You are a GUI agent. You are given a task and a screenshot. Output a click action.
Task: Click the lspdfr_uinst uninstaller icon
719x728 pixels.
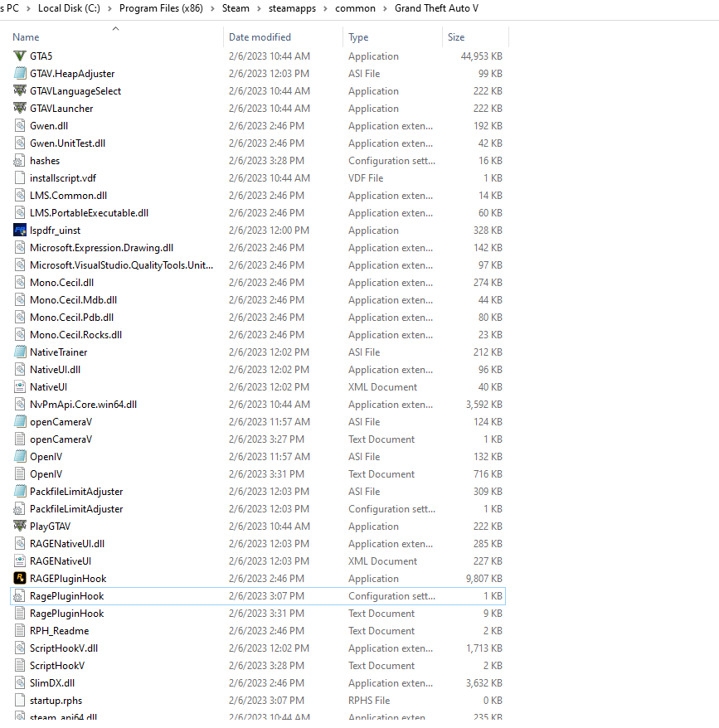coord(20,231)
